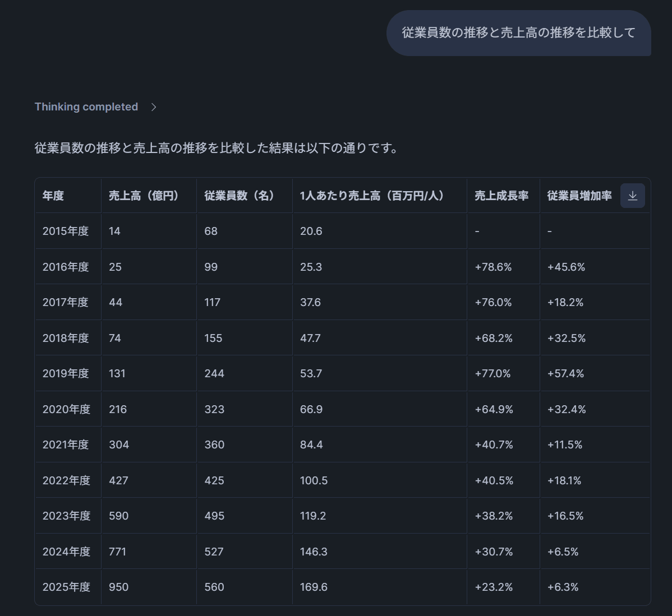Select the 年度 column header
The image size is (672, 616).
pyautogui.click(x=53, y=196)
